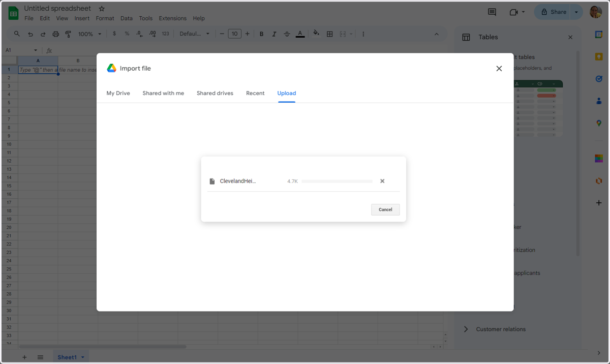Toggle strikethrough formatting
610x364 pixels.
click(x=287, y=34)
